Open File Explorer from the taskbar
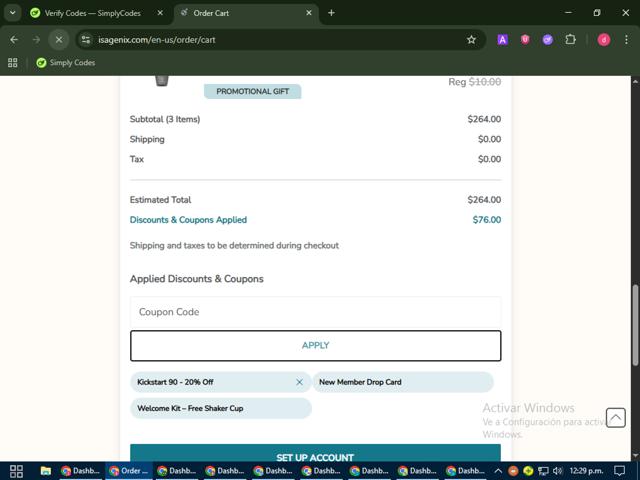Viewport: 640px width, 480px height. (45, 471)
